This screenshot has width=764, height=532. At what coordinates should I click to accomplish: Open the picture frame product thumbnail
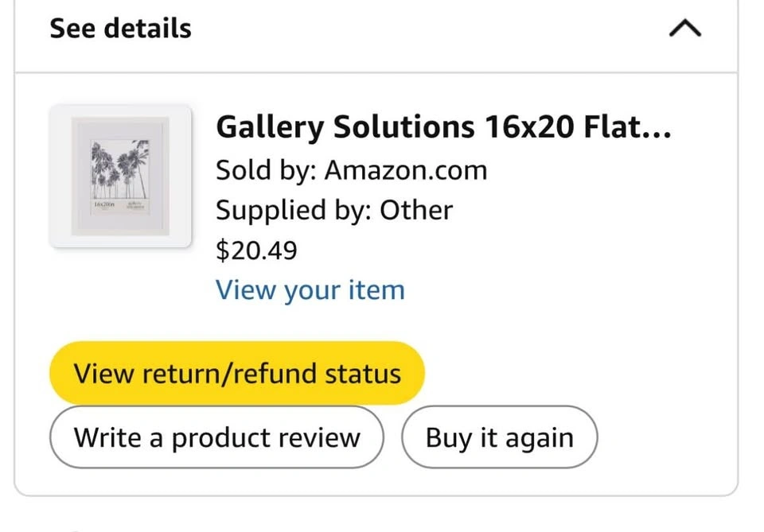pyautogui.click(x=120, y=176)
